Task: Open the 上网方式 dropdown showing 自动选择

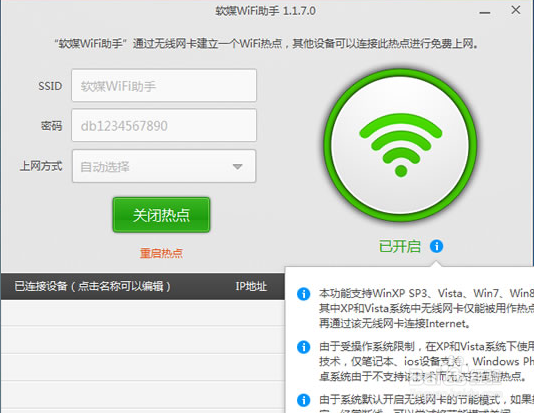Action: [164, 166]
